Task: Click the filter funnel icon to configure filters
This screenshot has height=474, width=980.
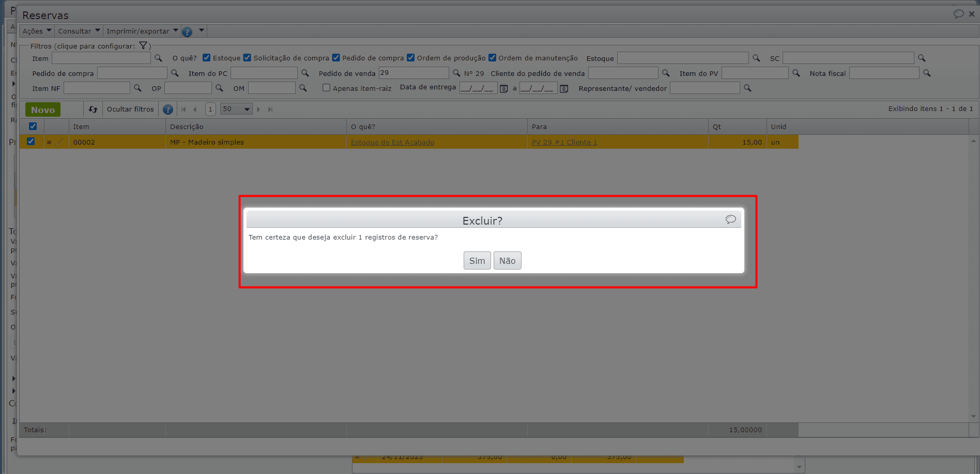Action: click(x=144, y=45)
